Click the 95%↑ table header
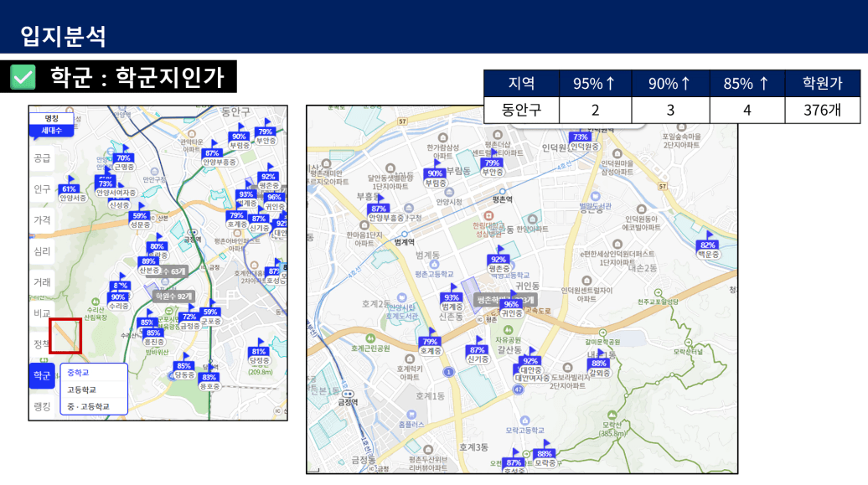 [x=595, y=84]
